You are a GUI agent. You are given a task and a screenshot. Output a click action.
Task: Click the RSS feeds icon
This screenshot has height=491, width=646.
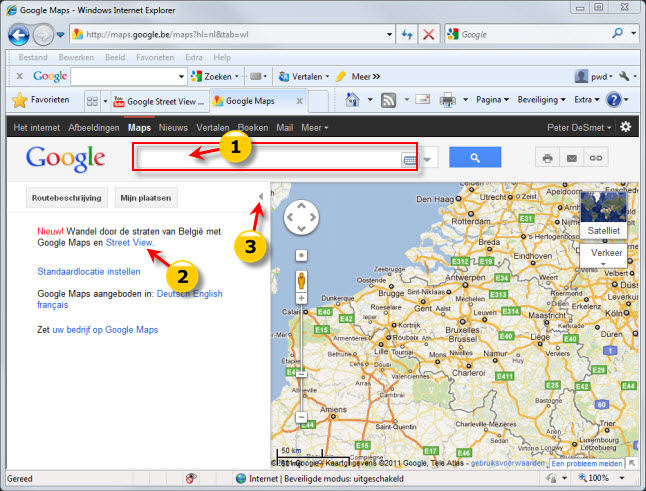[x=389, y=100]
